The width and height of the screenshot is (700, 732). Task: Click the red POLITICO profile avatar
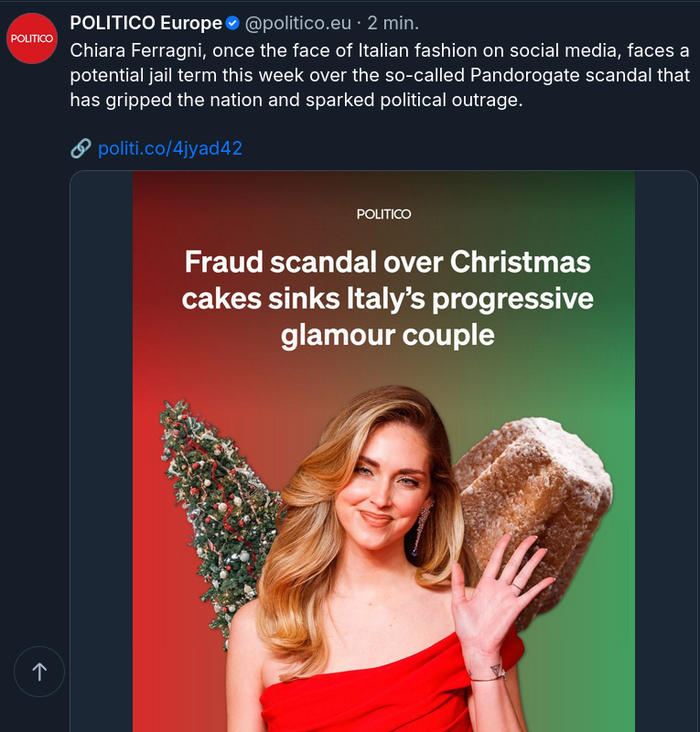point(32,38)
